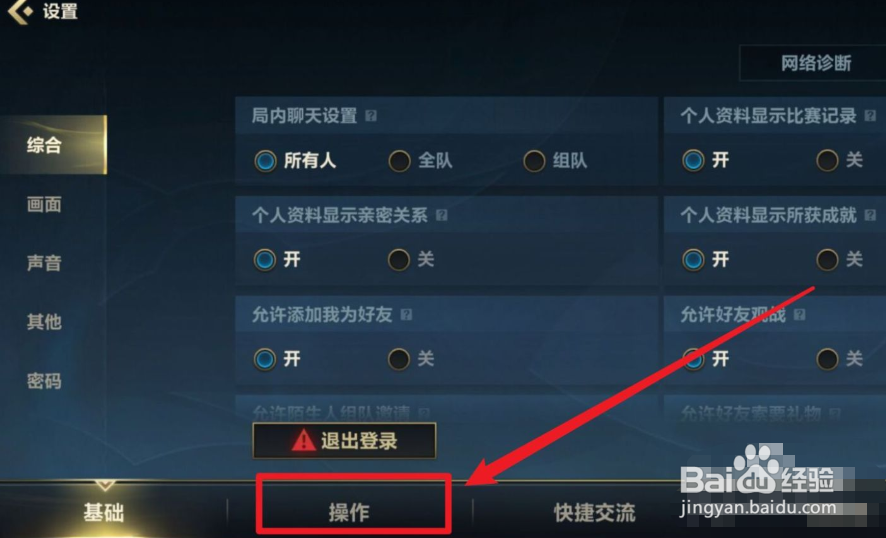Click the 退出登录 button

point(344,440)
